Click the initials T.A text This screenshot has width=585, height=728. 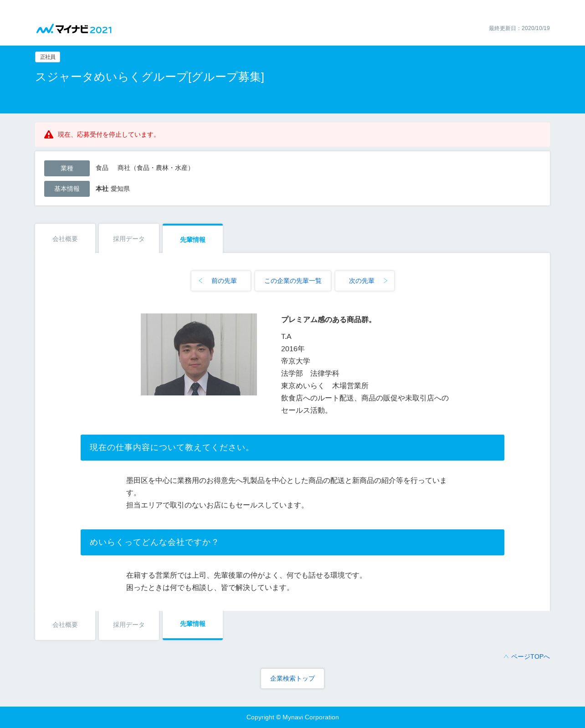click(x=286, y=337)
